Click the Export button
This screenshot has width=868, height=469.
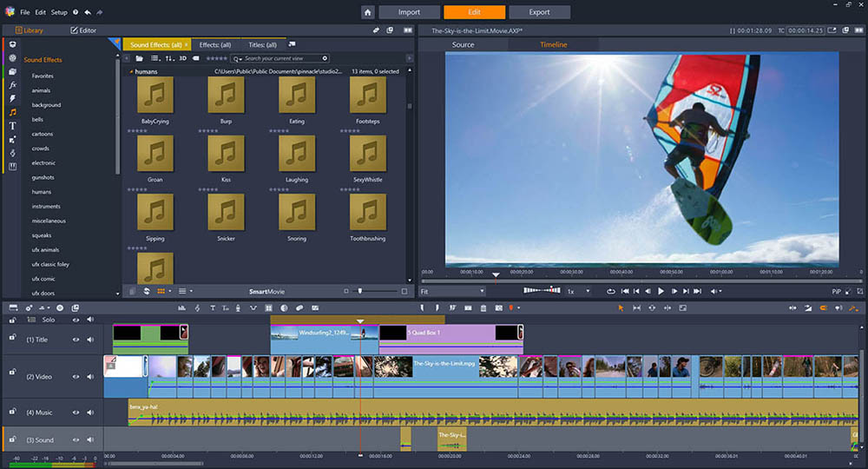(x=539, y=12)
